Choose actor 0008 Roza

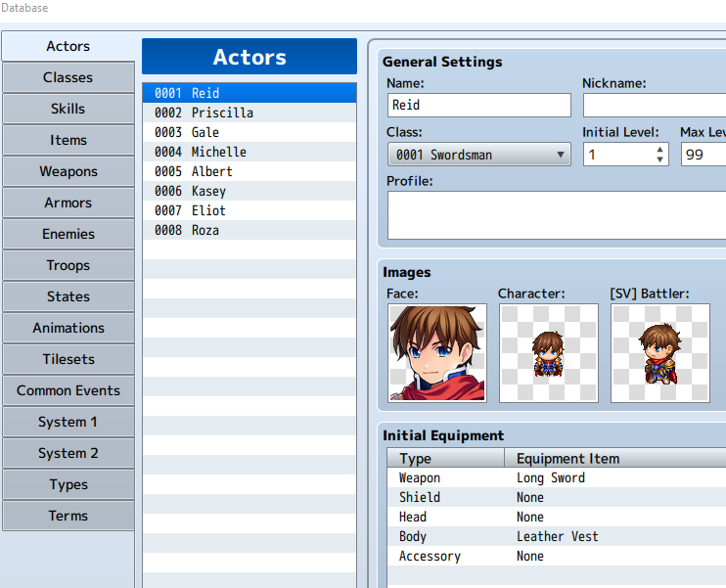[250, 230]
